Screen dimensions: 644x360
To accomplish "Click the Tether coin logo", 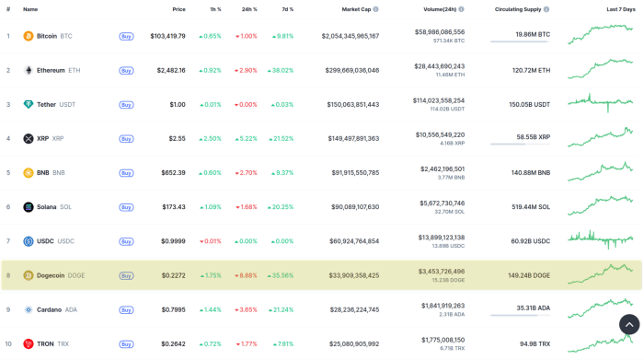I will pos(29,104).
